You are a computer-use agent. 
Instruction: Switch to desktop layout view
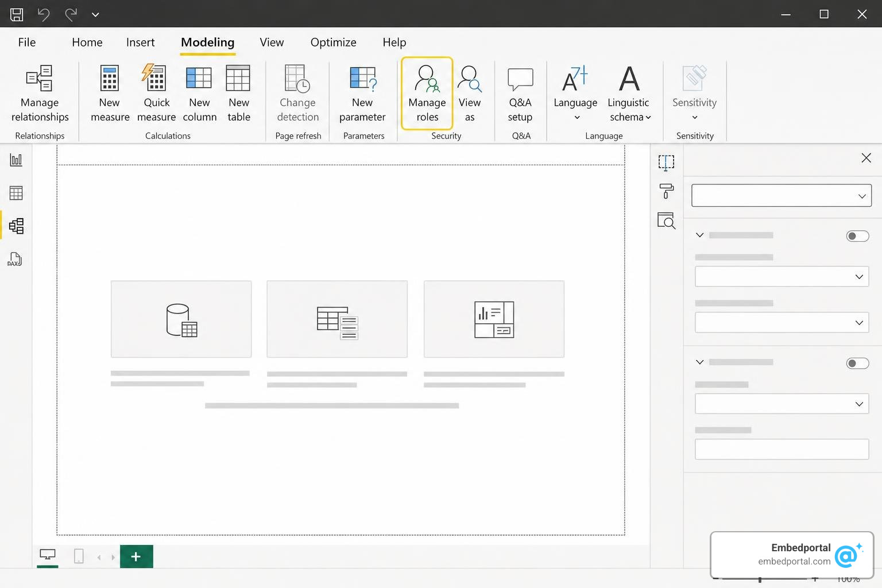tap(48, 555)
